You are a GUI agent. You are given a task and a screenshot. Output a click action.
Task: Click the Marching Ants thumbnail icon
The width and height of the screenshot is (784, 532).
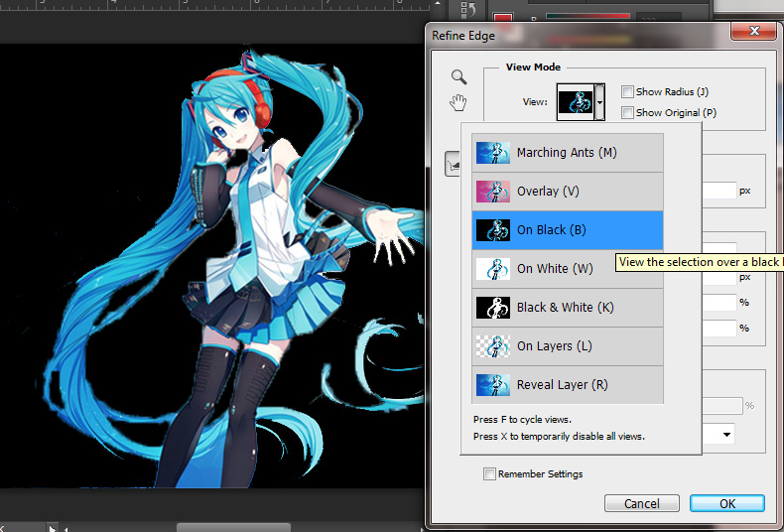coord(493,153)
